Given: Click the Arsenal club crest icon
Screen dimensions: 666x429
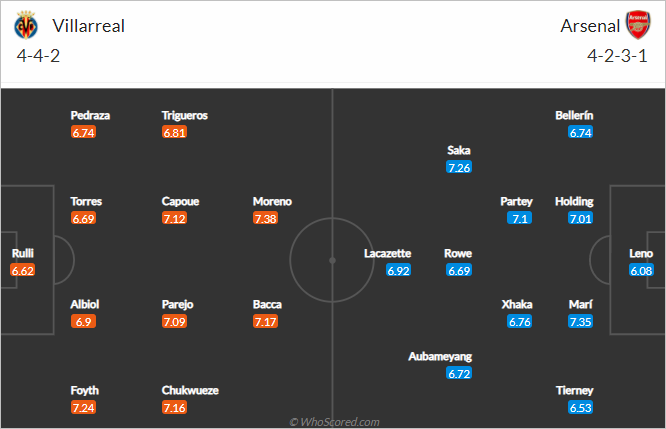Looking at the screenshot, I should pyautogui.click(x=638, y=25).
